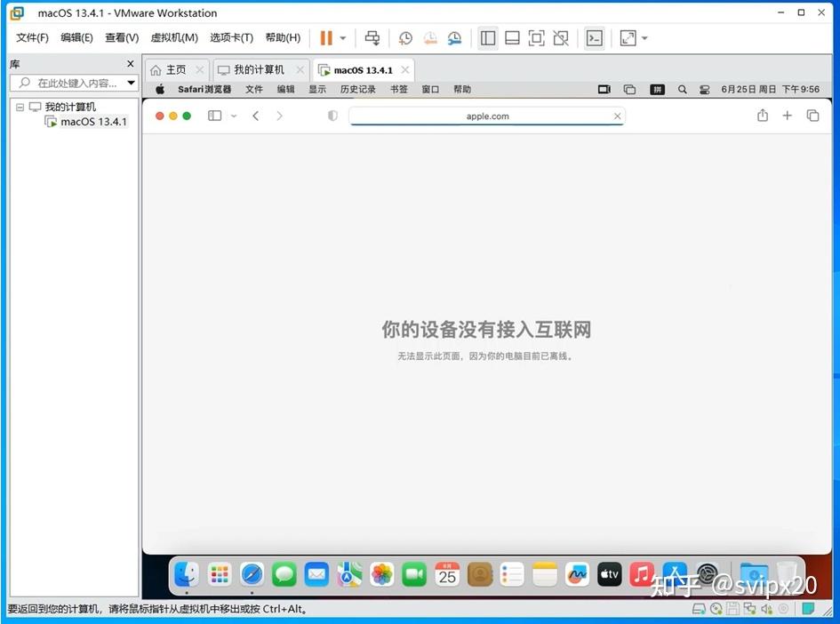The image size is (840, 624).
Task: Click the Safari privacy report shield icon
Action: click(332, 116)
